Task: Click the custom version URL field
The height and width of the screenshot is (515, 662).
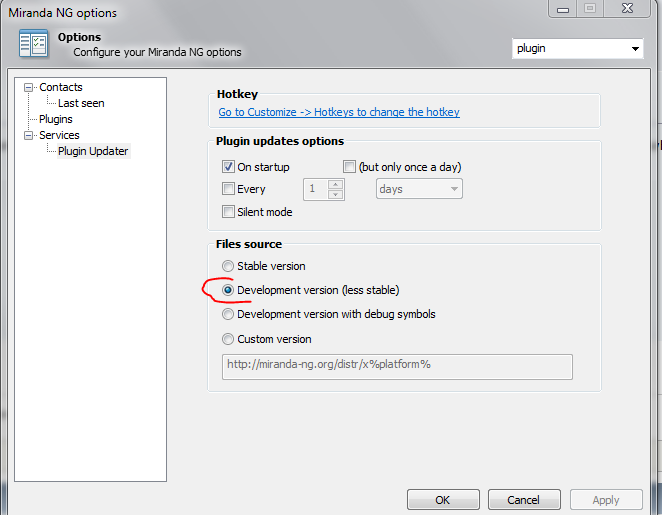Action: [x=397, y=367]
